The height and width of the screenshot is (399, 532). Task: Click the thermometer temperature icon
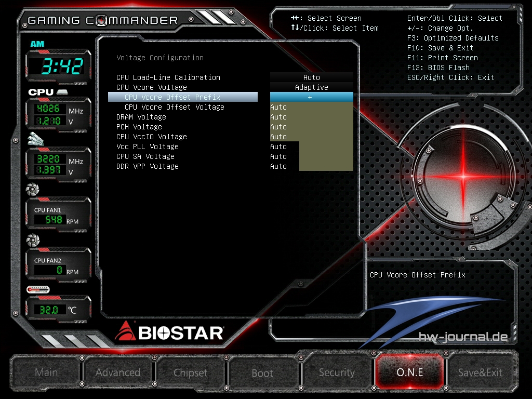point(38,290)
